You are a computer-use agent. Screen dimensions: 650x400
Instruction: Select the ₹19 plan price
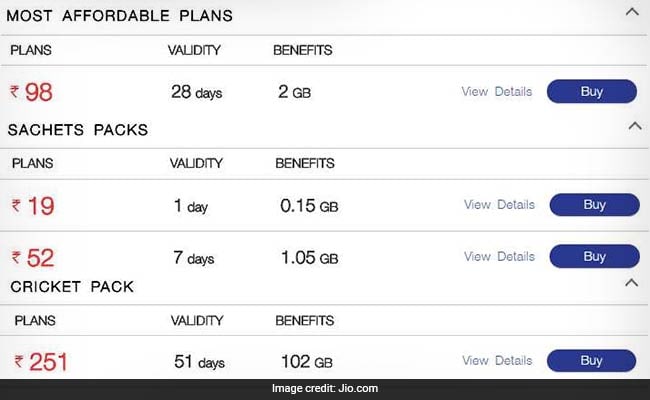click(x=33, y=207)
